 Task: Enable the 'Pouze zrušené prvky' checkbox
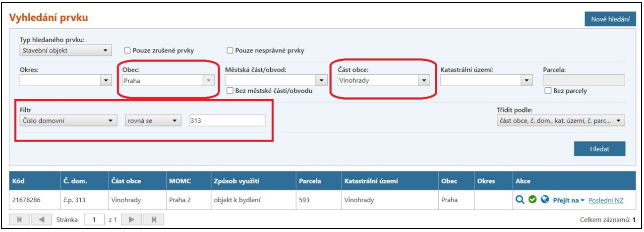[127, 50]
